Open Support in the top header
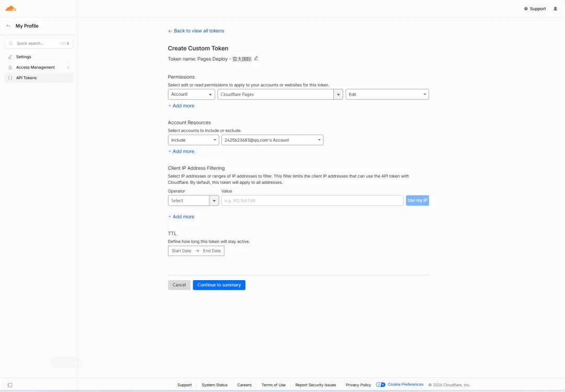 click(x=535, y=9)
